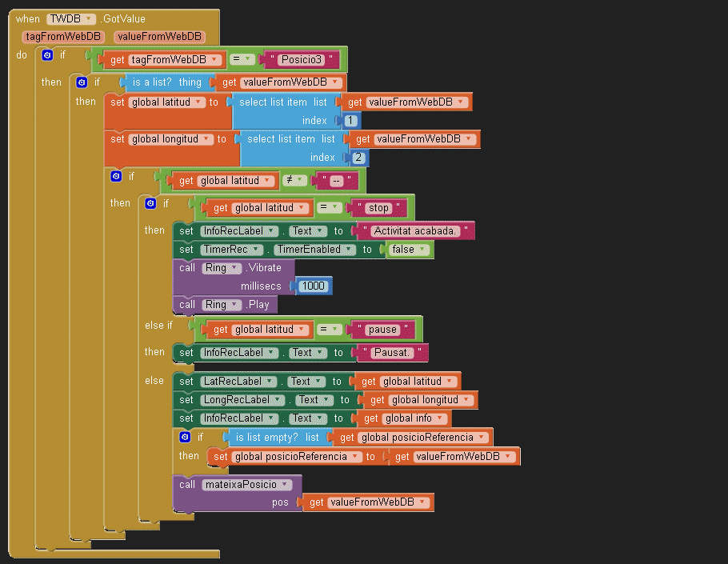Toggle the false boolean value block
This screenshot has height=564, width=728.
pos(409,250)
